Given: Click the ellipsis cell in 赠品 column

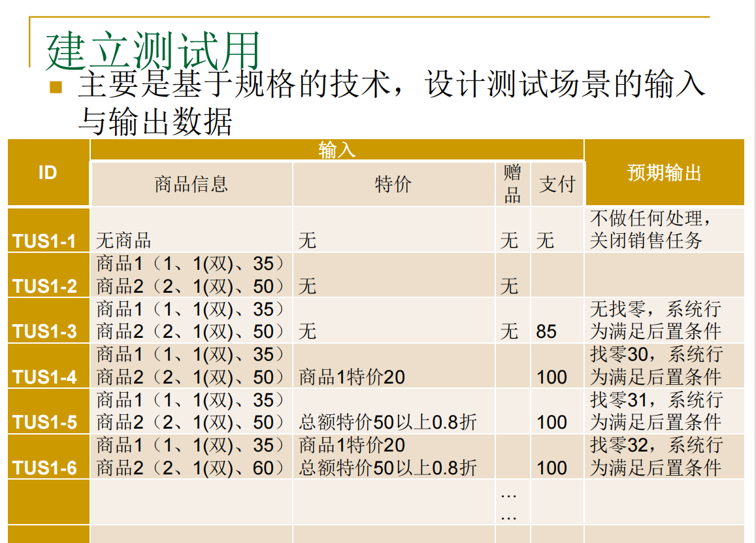Looking at the screenshot, I should (x=509, y=505).
